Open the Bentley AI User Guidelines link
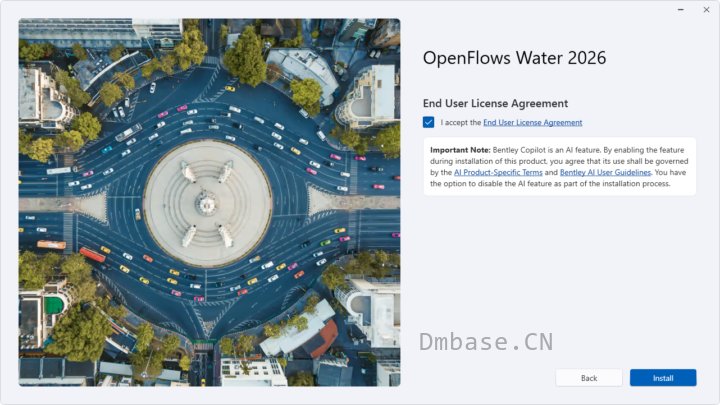 click(x=605, y=172)
